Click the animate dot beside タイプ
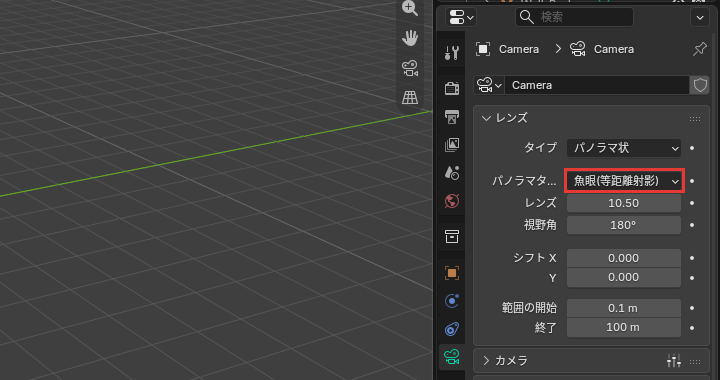Image resolution: width=720 pixels, height=380 pixels. point(692,148)
